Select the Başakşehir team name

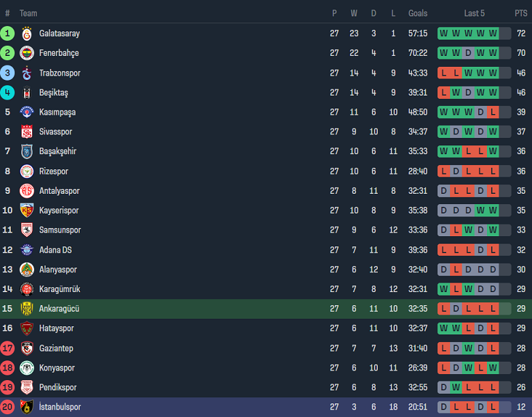pos(57,152)
